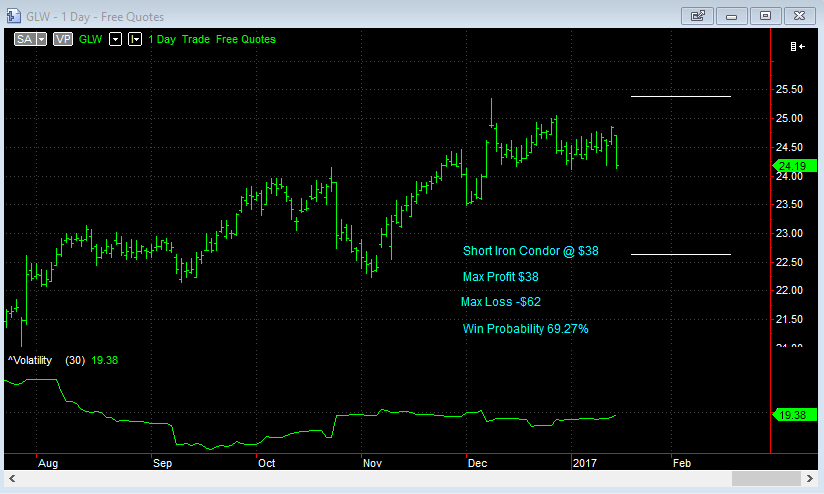Click the horizontal scrollbar left arrow
Viewport: 824px width, 494px height.
(x=12, y=479)
